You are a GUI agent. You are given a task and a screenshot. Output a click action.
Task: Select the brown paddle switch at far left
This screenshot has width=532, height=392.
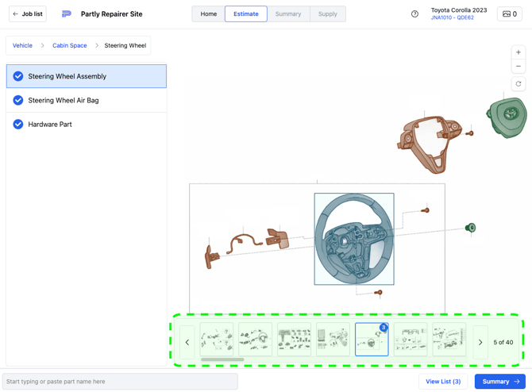[212, 256]
